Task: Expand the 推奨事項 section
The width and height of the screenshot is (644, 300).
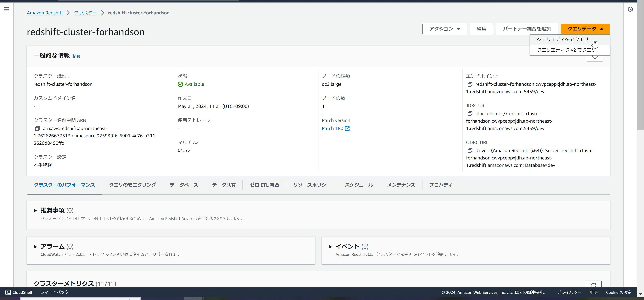Action: (x=35, y=211)
